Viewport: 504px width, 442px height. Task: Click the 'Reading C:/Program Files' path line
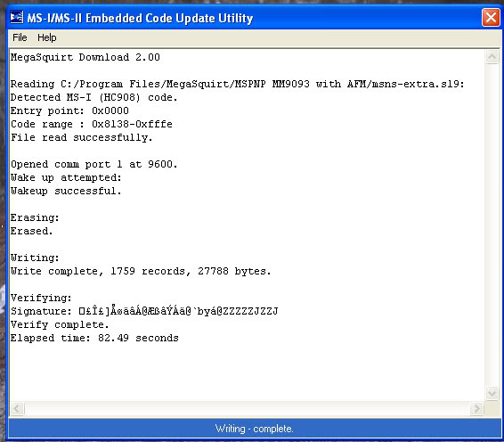point(238,85)
